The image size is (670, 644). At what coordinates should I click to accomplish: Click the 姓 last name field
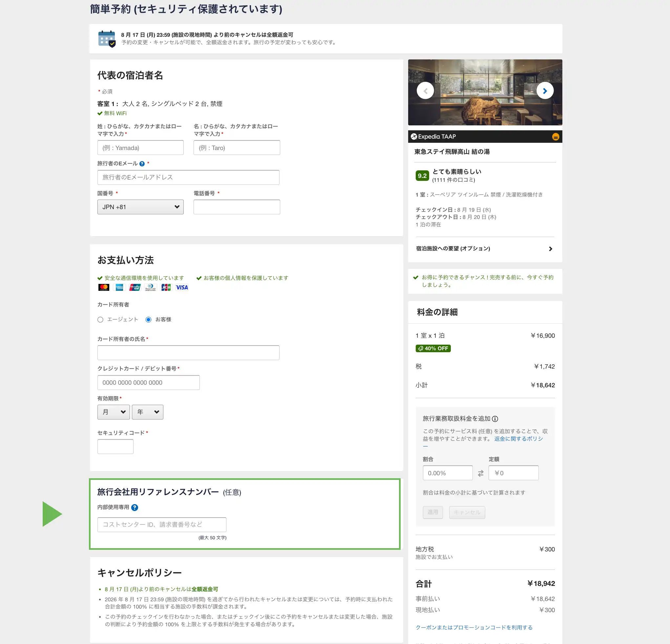tap(140, 148)
